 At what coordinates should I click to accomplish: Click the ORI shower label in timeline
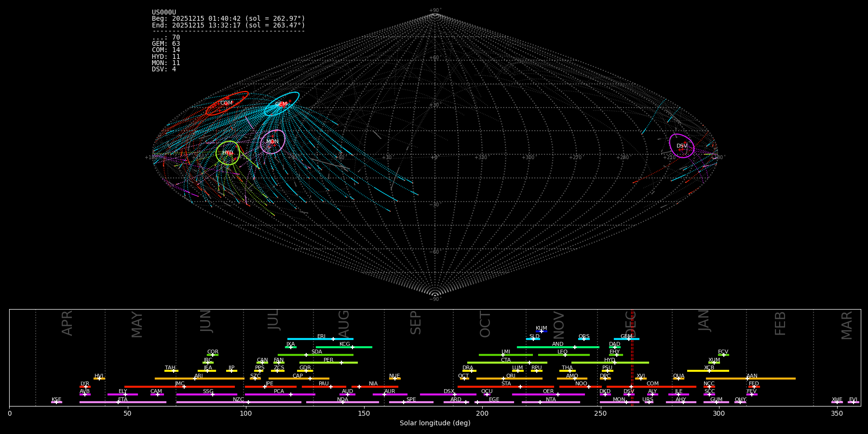(x=511, y=376)
